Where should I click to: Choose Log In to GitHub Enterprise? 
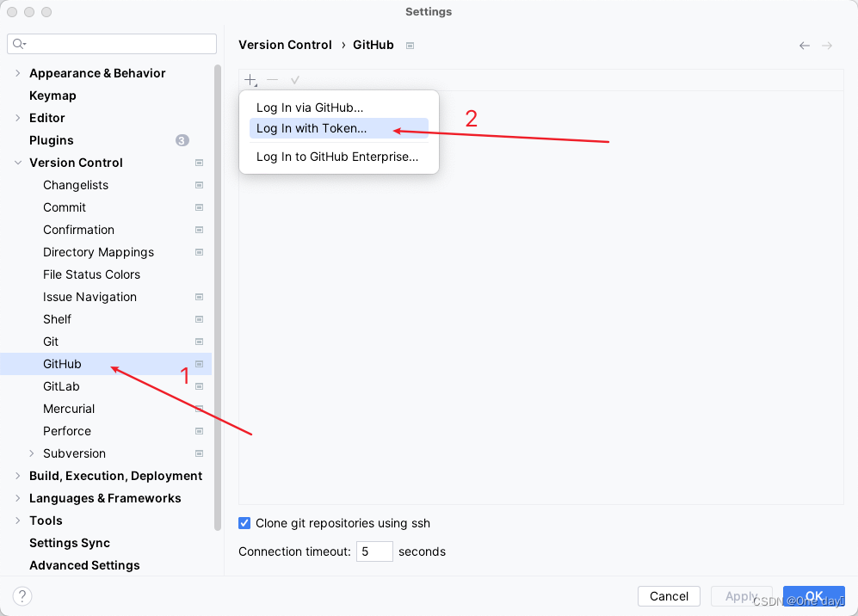pos(339,157)
